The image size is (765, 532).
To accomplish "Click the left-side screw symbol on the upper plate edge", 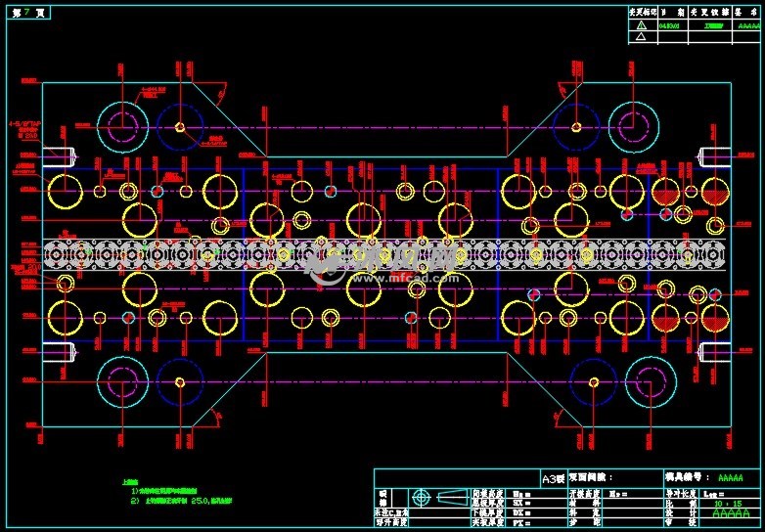I will pyautogui.click(x=67, y=156).
